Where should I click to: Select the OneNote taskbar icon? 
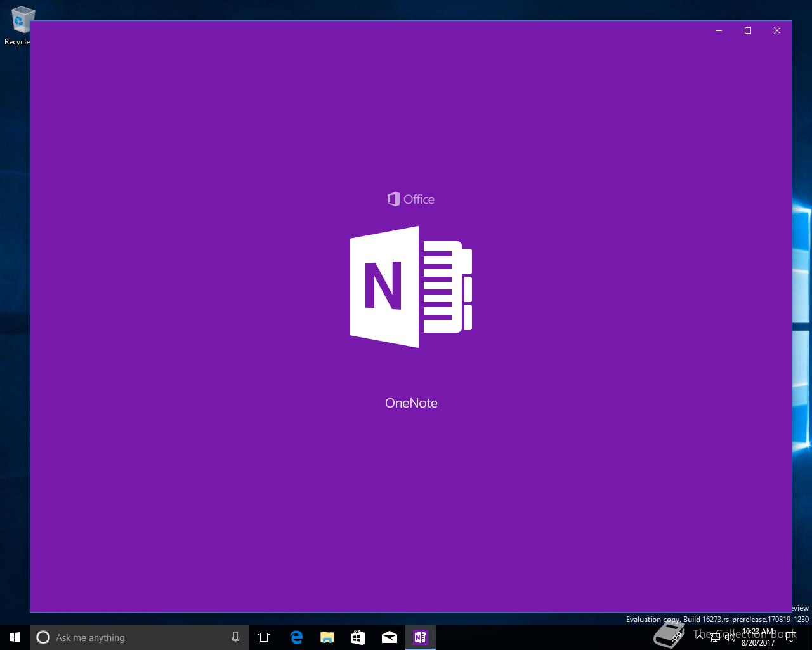pos(420,637)
